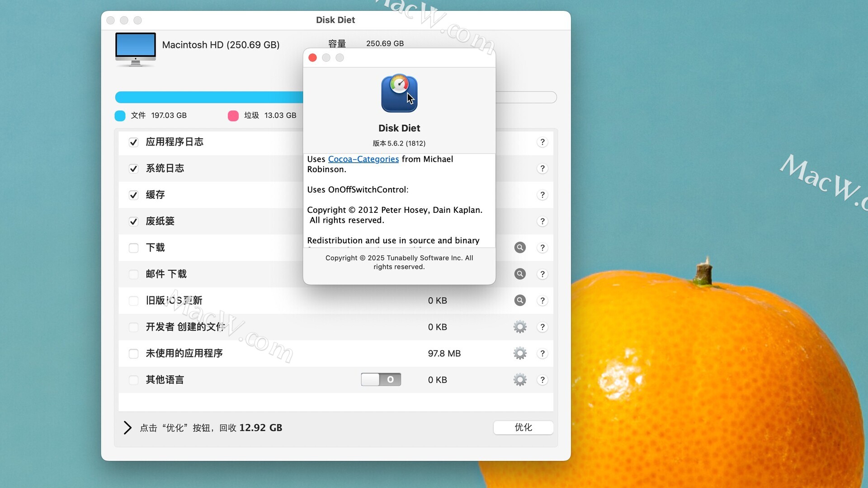Uncheck the 应用程序日志 checkbox
This screenshot has width=868, height=488.
pyautogui.click(x=133, y=142)
